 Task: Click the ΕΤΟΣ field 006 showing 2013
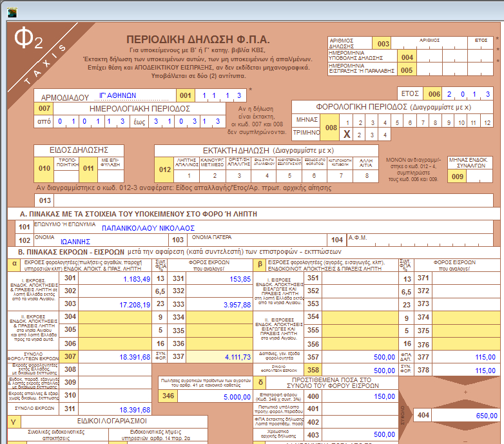[468, 94]
